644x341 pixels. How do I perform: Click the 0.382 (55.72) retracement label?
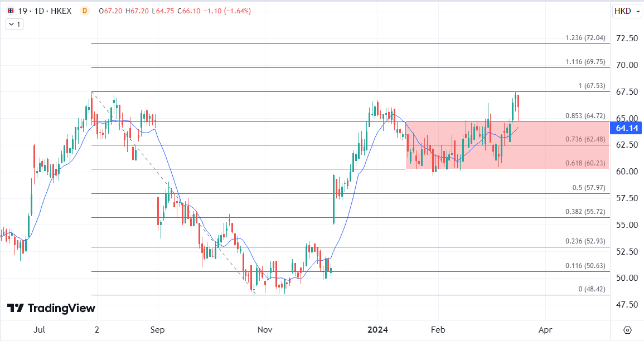click(585, 212)
